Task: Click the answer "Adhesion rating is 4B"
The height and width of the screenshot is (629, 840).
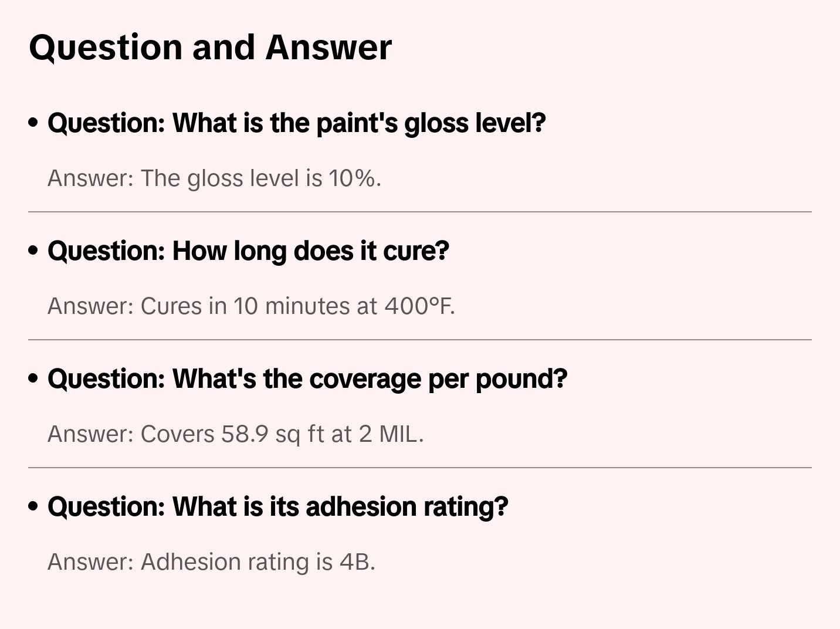Action: pyautogui.click(x=211, y=562)
